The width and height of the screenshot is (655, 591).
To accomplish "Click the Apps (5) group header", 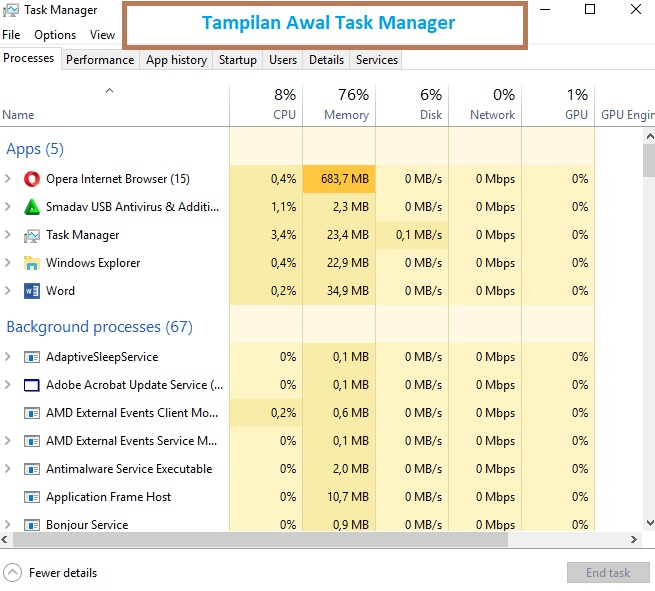I will pyautogui.click(x=35, y=149).
